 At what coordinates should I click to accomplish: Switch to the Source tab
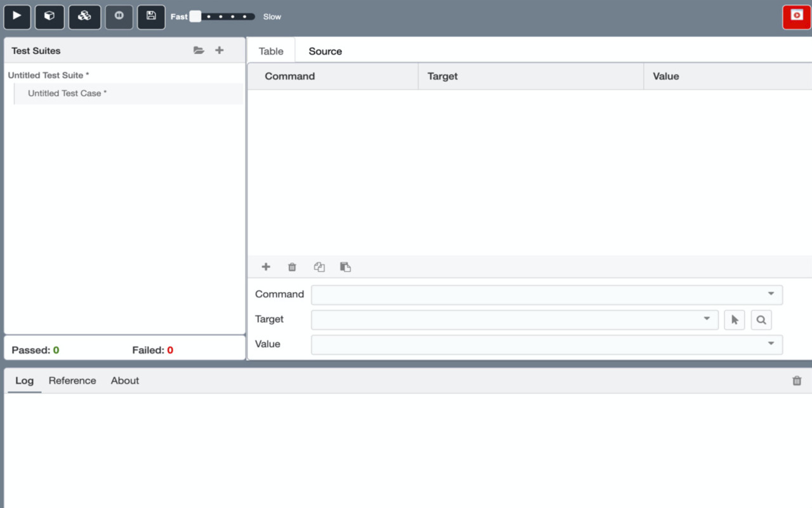coord(325,51)
